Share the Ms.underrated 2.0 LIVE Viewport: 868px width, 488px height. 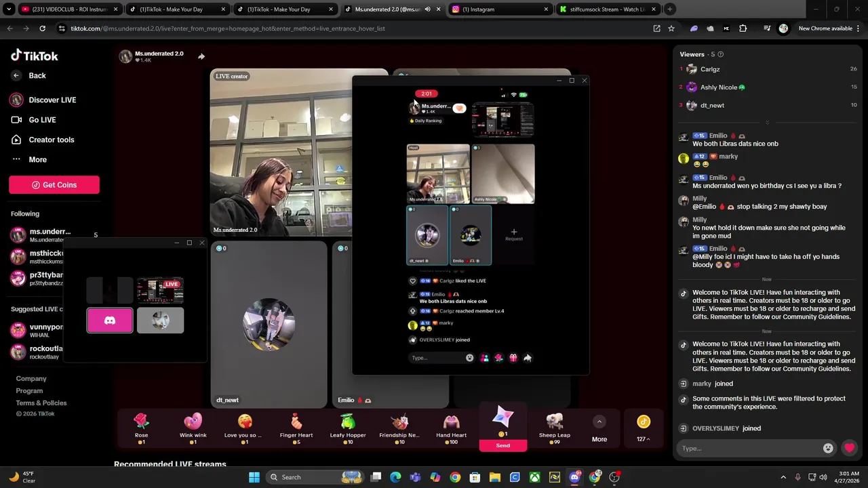(201, 56)
